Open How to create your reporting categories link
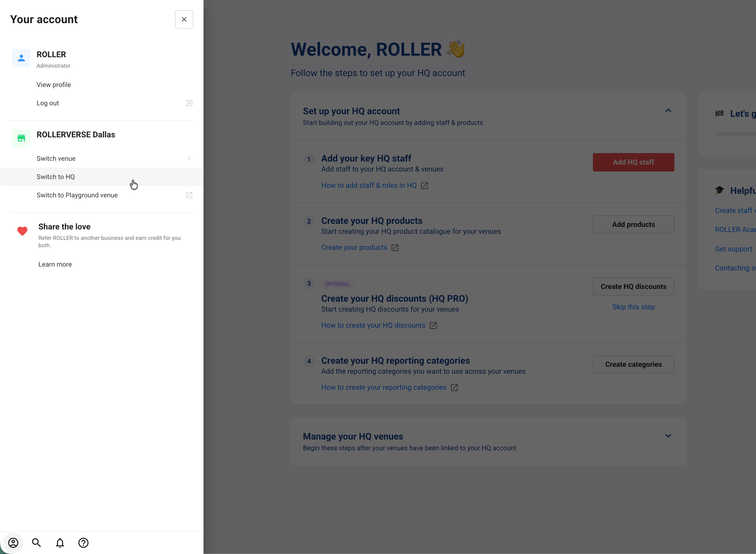Viewport: 756px width, 554px height. (x=384, y=387)
